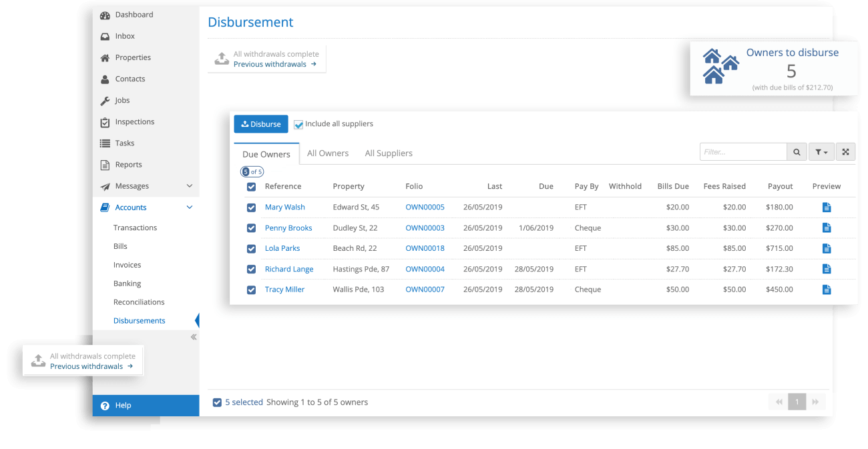Viewport: 868px width, 449px height.
Task: Open the Inbox tray icon
Action: tap(105, 37)
